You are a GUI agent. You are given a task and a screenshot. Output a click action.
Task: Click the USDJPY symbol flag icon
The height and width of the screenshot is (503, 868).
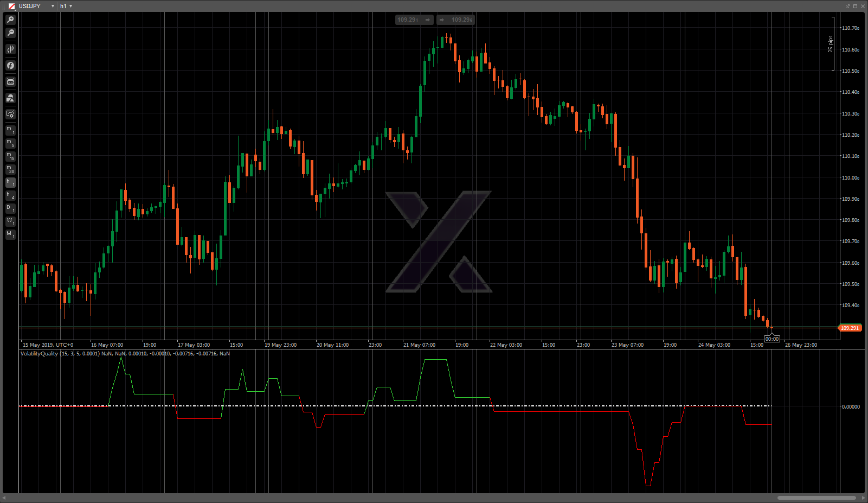pos(11,6)
